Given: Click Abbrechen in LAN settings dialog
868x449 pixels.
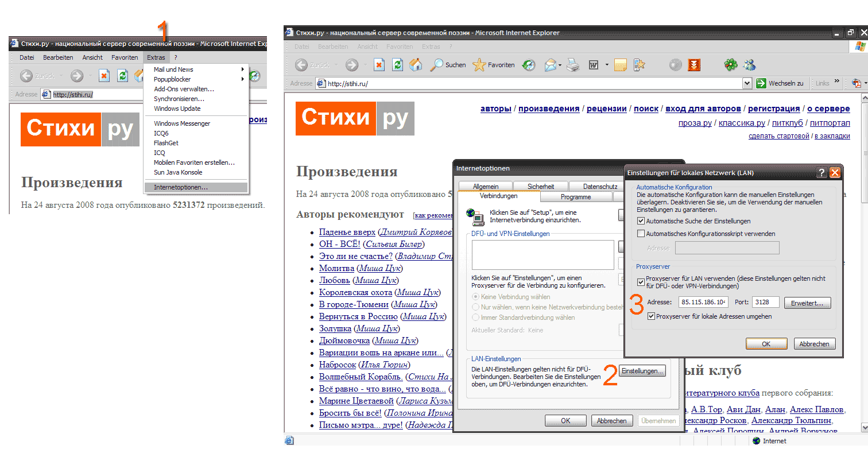Looking at the screenshot, I should [814, 344].
